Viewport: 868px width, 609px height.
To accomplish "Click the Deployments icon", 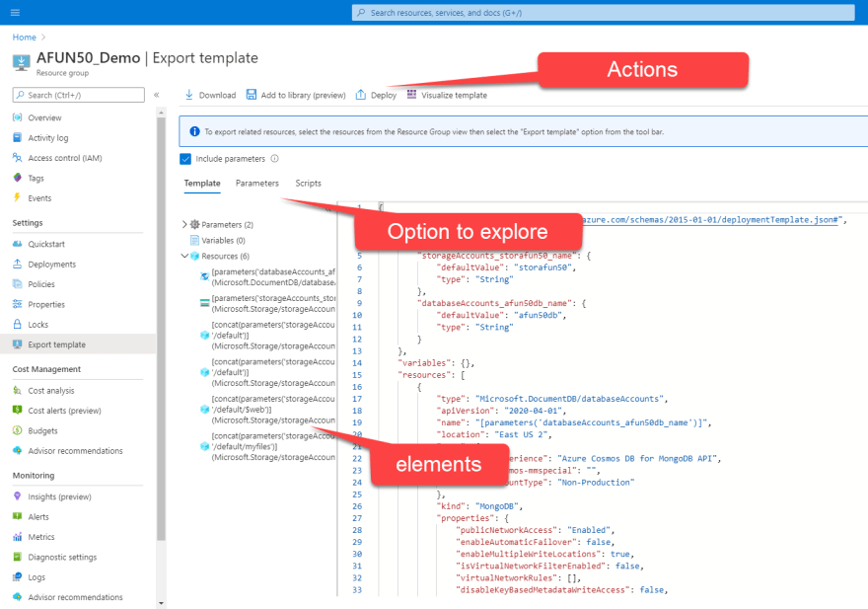I will [x=17, y=264].
